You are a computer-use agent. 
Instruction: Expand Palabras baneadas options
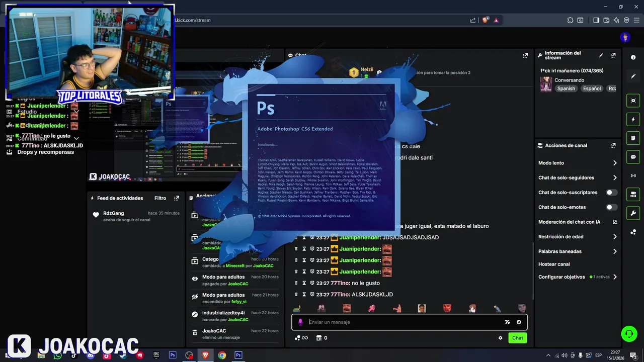coord(615,251)
